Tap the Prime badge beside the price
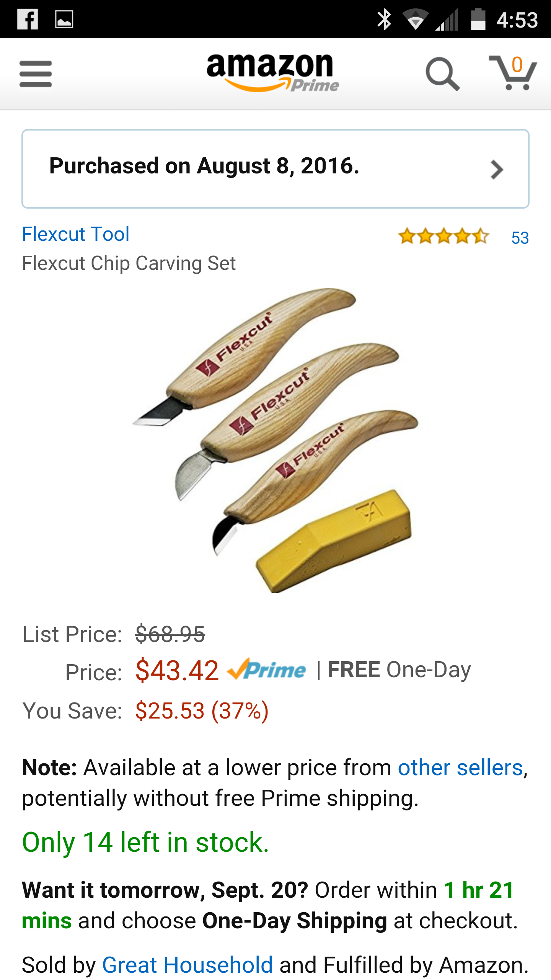The height and width of the screenshot is (980, 551). point(267,670)
